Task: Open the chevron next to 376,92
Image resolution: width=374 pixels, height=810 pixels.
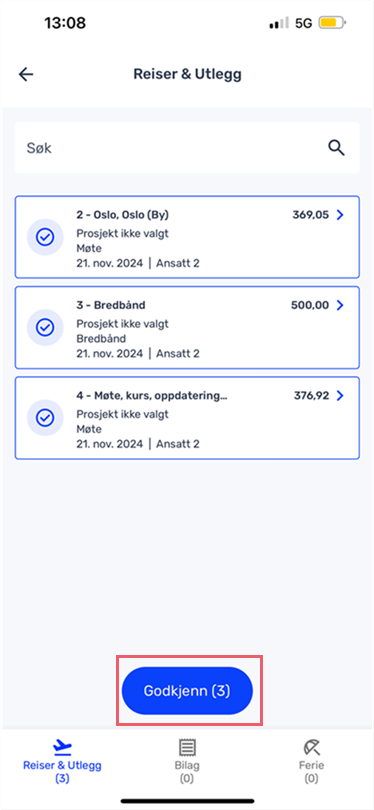Action: [340, 396]
